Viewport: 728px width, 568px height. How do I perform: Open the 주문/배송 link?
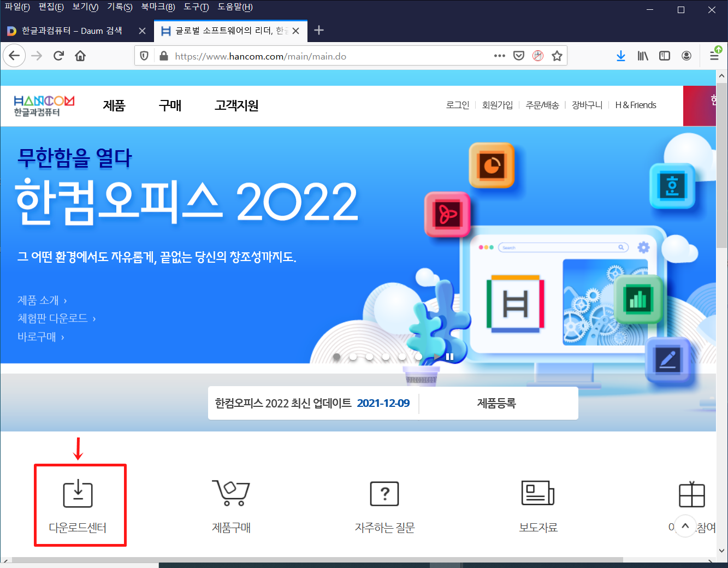click(542, 105)
